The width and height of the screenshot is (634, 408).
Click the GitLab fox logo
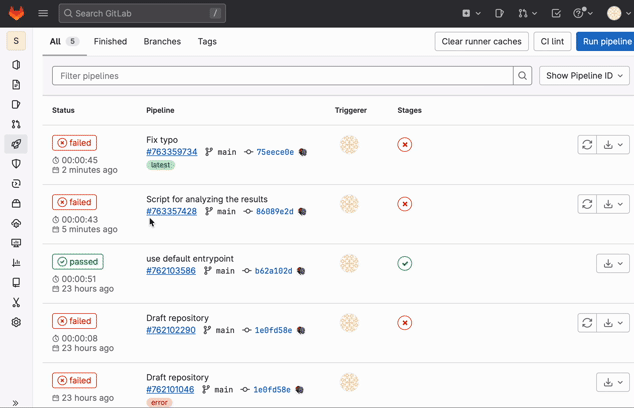pyautogui.click(x=16, y=13)
